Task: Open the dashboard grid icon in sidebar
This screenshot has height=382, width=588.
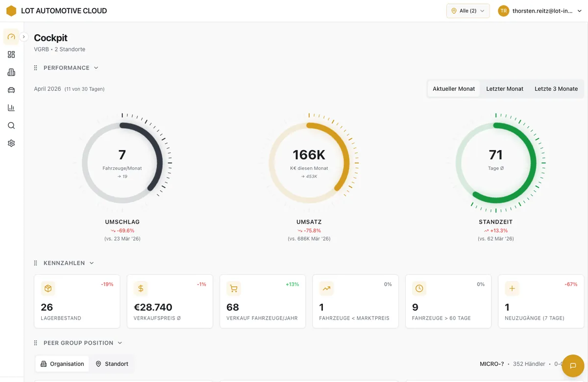Action: pyautogui.click(x=11, y=54)
